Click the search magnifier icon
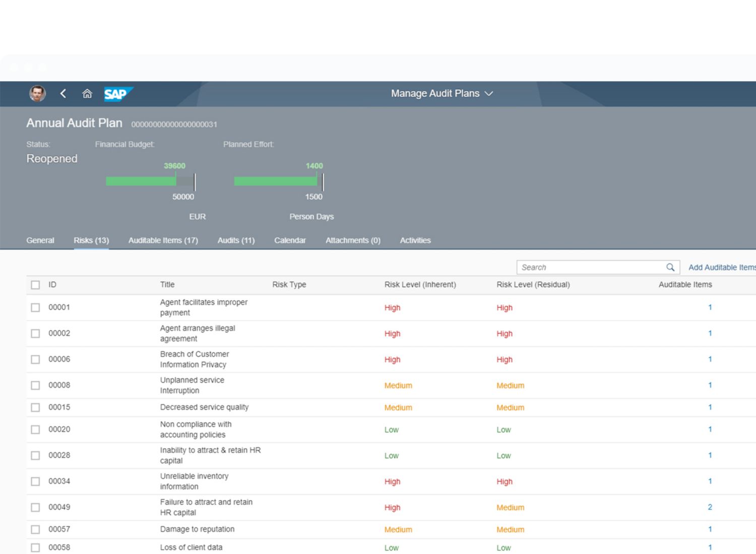Screen dimensions: 756x554 670,267
